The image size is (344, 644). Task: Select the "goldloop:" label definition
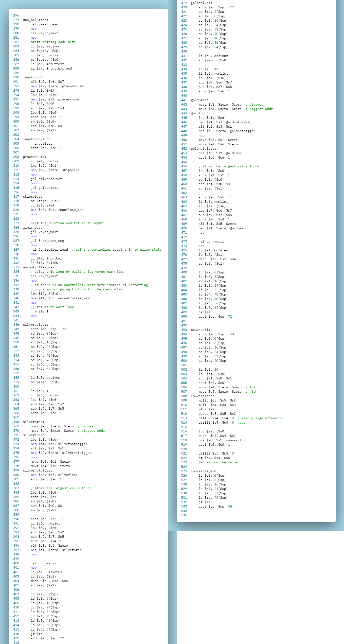[200, 113]
